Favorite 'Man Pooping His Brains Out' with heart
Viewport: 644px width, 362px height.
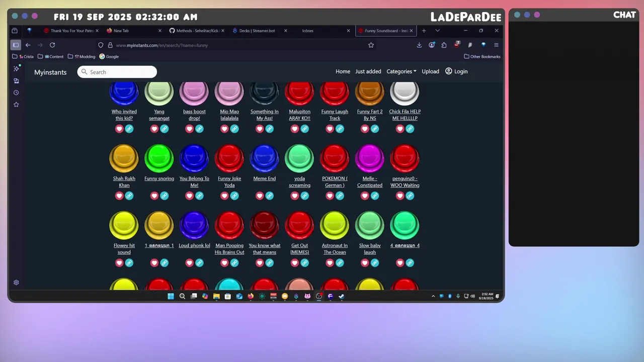click(x=224, y=262)
